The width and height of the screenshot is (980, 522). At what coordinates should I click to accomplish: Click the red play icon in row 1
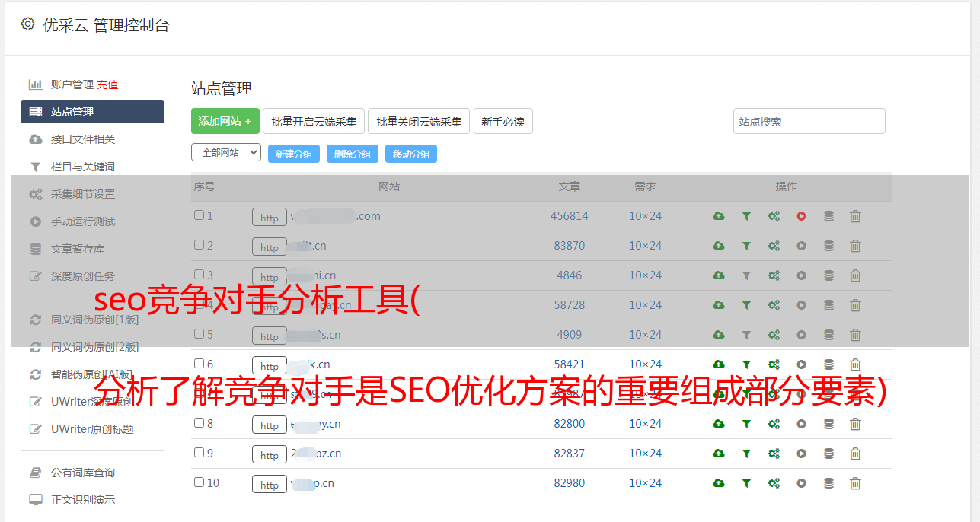point(801,216)
